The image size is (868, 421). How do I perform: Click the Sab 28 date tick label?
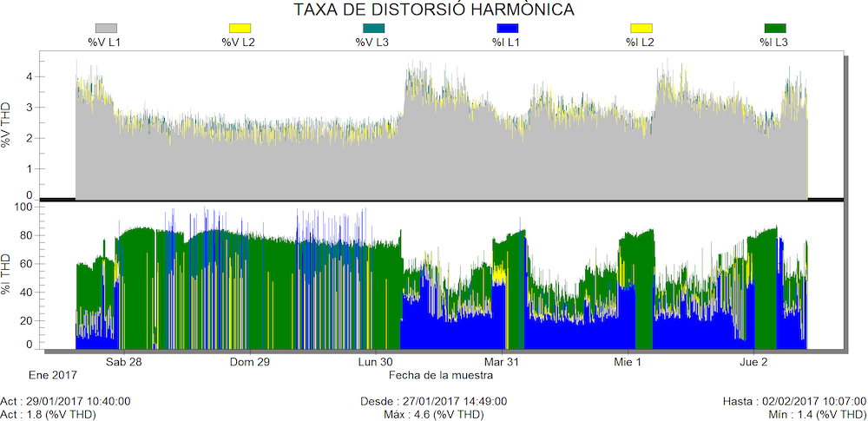(123, 362)
